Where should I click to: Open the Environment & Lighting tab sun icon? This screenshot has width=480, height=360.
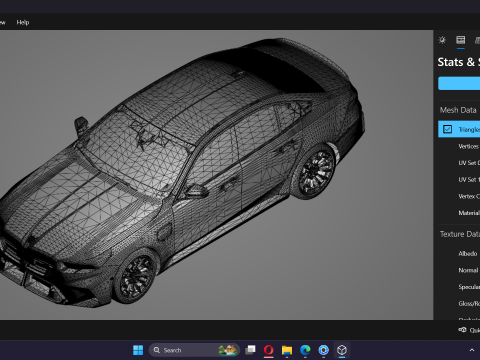pos(442,40)
